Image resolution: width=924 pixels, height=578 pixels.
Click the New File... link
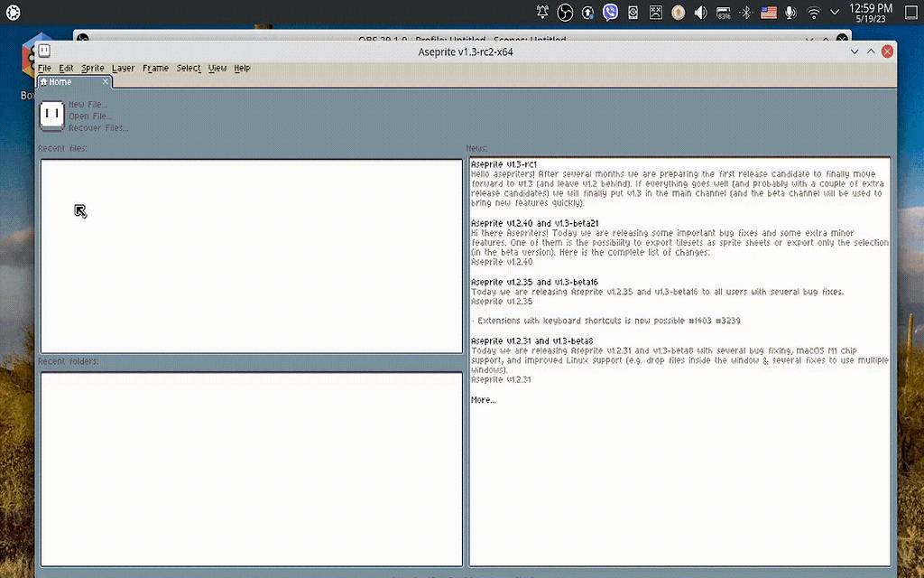pyautogui.click(x=88, y=105)
